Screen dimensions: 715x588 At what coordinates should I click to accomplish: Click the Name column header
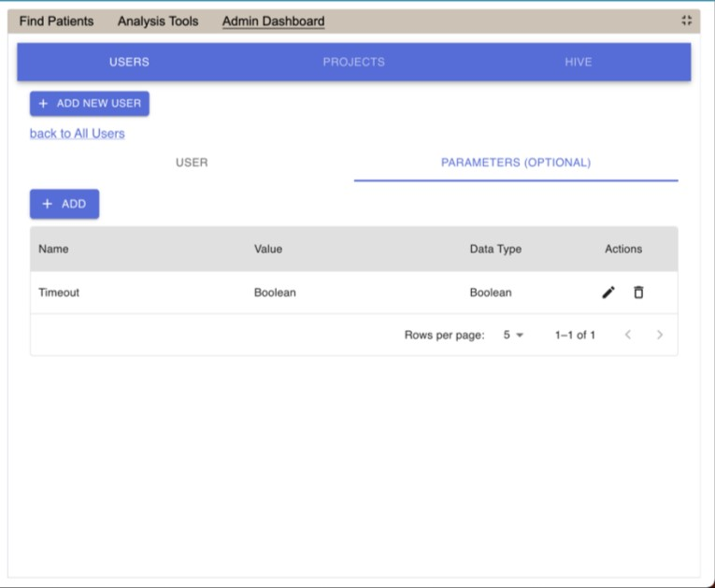53,249
